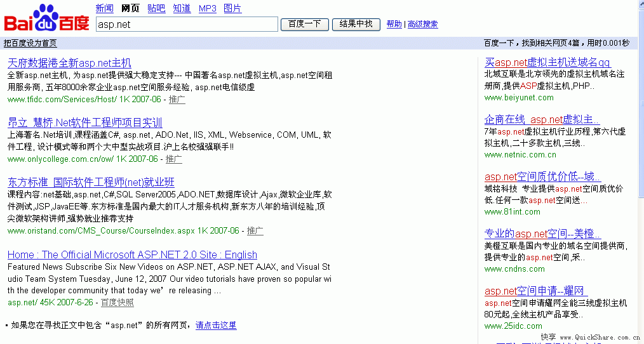
Task: Click 请点击这里 link
Action: click(216, 326)
